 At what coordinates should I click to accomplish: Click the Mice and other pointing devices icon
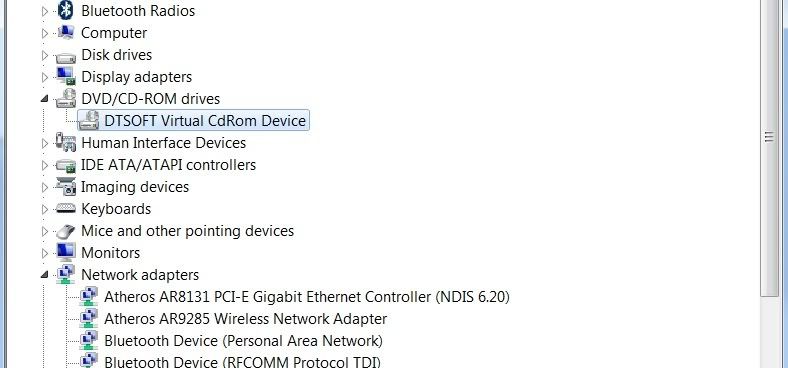click(65, 231)
